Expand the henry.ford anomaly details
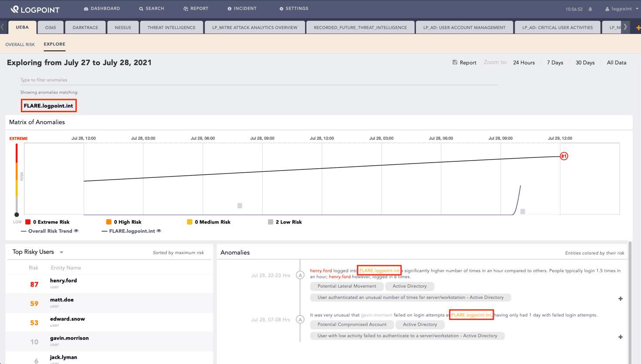 tap(621, 299)
